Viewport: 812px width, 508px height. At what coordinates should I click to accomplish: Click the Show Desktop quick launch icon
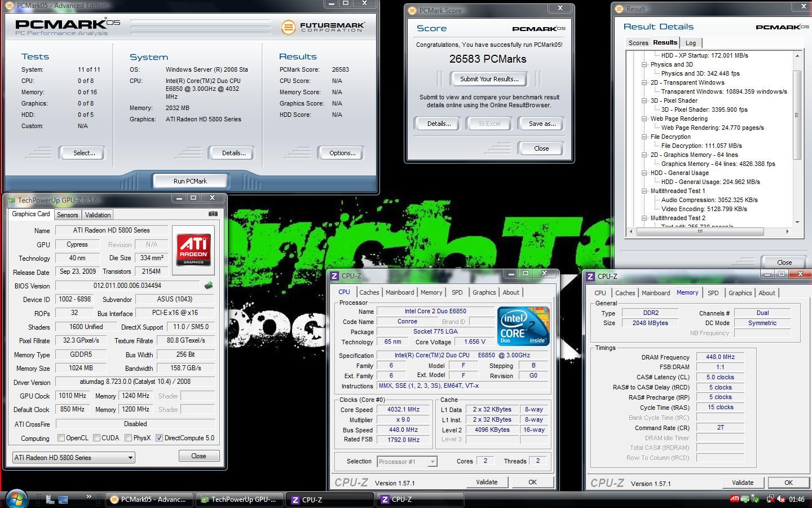tap(63, 500)
